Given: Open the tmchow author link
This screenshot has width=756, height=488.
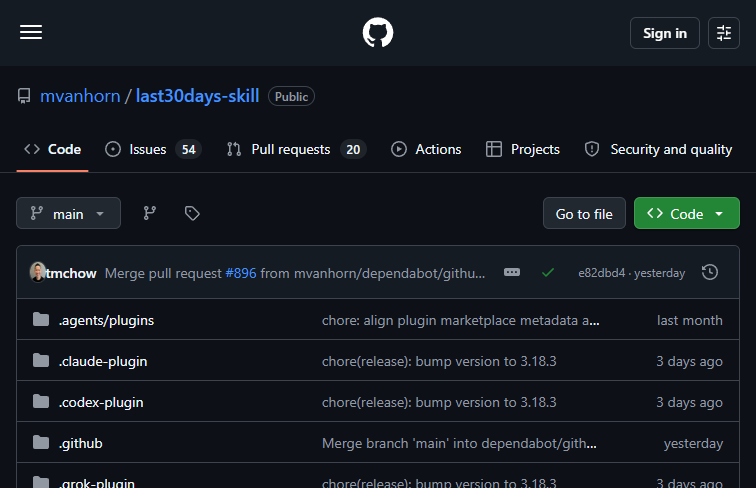Looking at the screenshot, I should (71, 273).
